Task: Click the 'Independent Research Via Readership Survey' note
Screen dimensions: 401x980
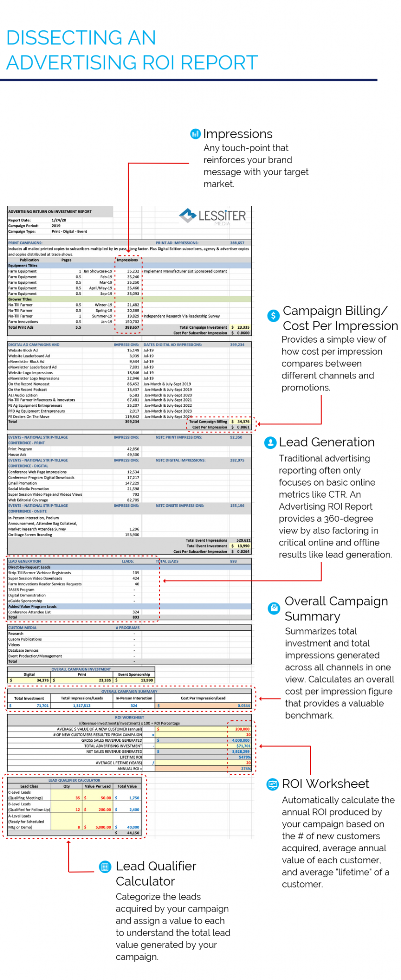Action: tap(181, 316)
